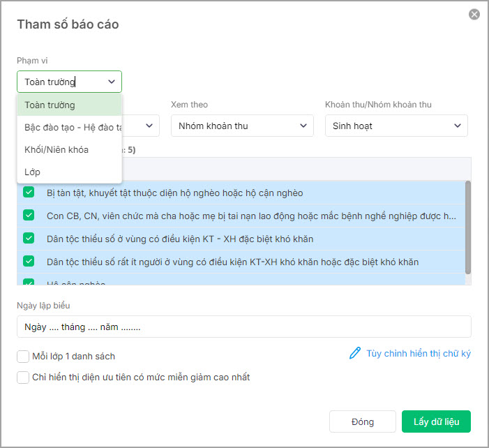
Task: Close the Tham số báo cáo dialog
Action: tap(474, 14)
